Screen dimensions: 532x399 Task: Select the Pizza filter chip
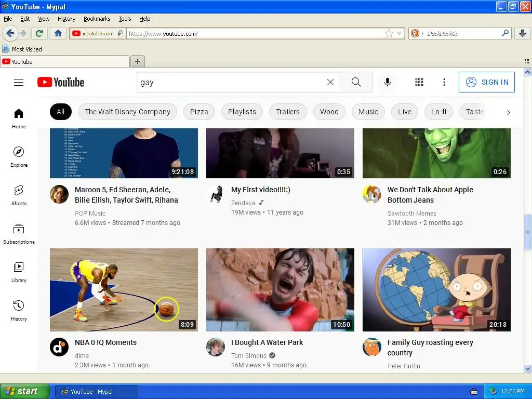(x=199, y=112)
